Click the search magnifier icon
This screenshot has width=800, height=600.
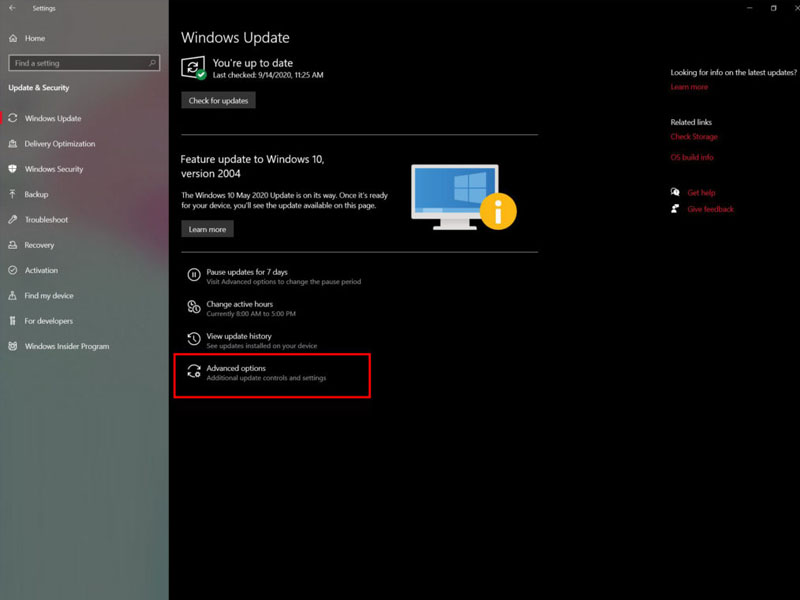[152, 63]
